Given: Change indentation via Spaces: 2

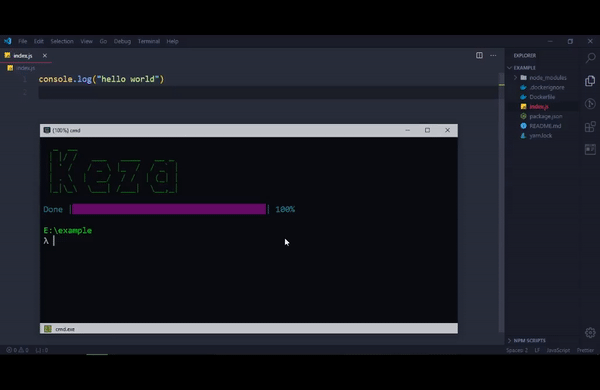Looking at the screenshot, I should click(x=517, y=350).
